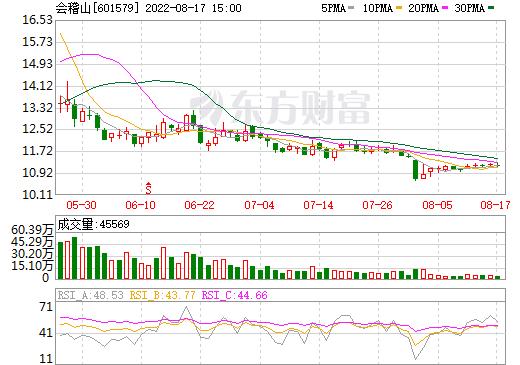Screen dimensions: 520x365
Task: Click the 20PMA legend label
Action: [x=423, y=8]
